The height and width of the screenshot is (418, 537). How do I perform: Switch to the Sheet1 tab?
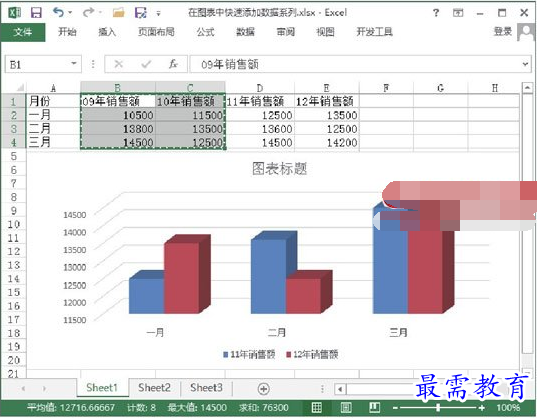tap(102, 388)
